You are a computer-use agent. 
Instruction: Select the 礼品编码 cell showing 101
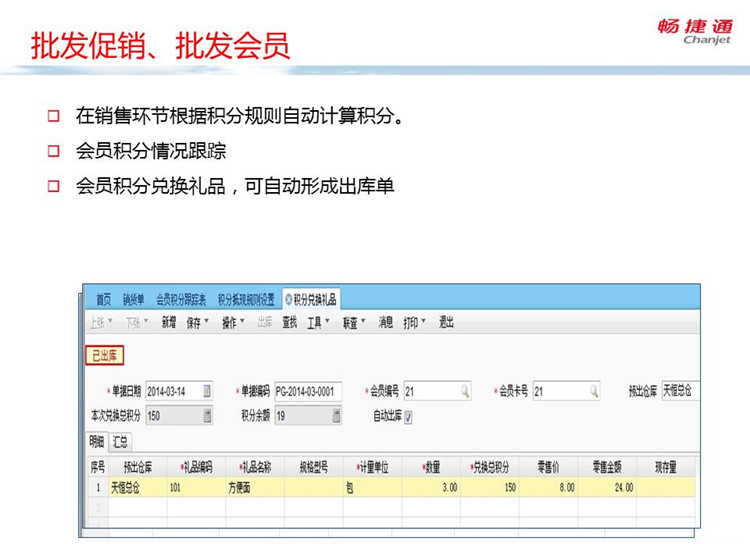[x=196, y=488]
